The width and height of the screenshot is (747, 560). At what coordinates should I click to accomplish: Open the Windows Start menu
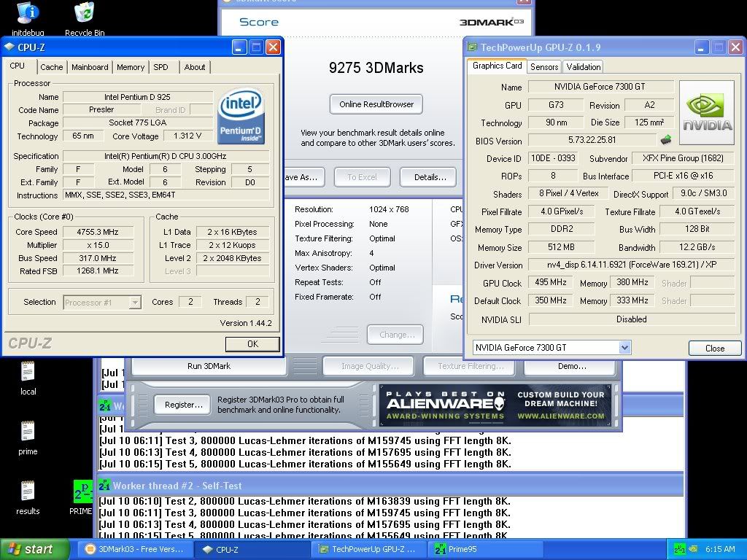click(x=34, y=549)
